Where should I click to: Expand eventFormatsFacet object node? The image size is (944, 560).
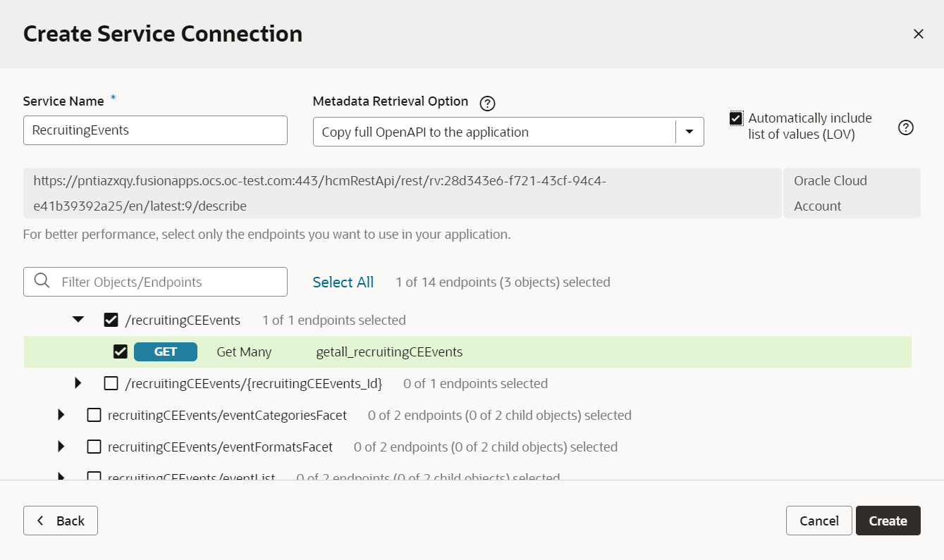coord(61,447)
